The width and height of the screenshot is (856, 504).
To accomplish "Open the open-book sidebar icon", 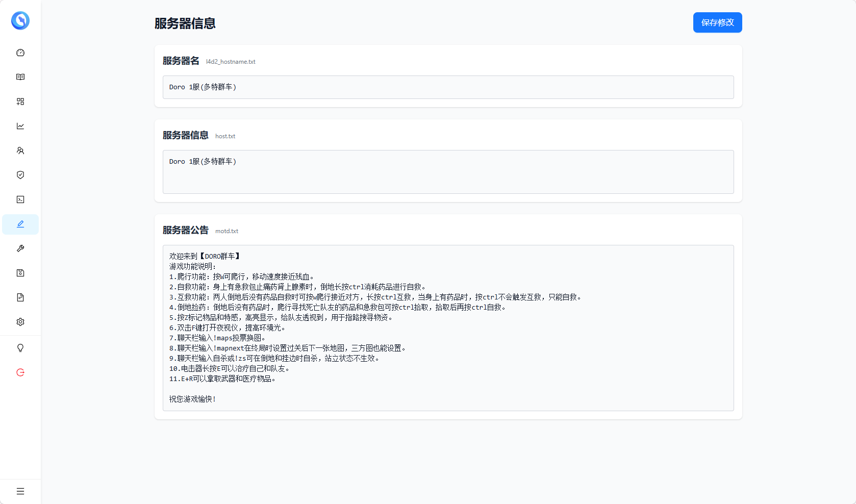I will pos(20,77).
